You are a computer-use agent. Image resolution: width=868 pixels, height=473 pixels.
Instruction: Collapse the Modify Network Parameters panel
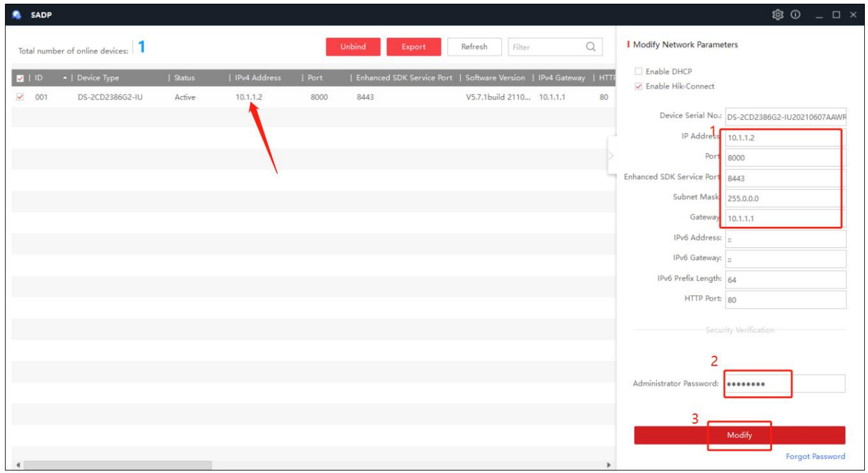coord(612,155)
